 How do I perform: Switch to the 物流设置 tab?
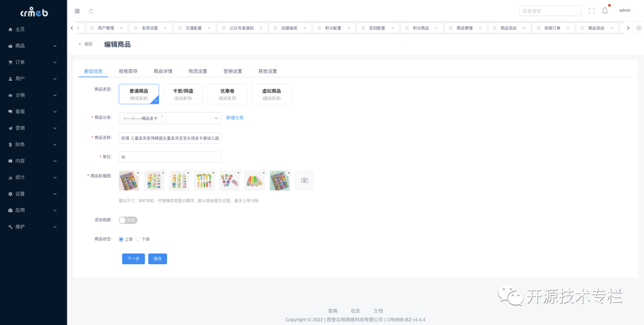(x=198, y=71)
